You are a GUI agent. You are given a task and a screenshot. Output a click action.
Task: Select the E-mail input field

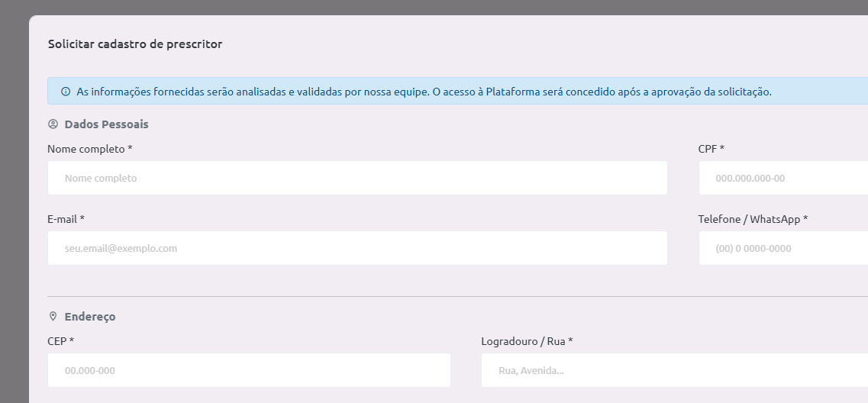357,248
